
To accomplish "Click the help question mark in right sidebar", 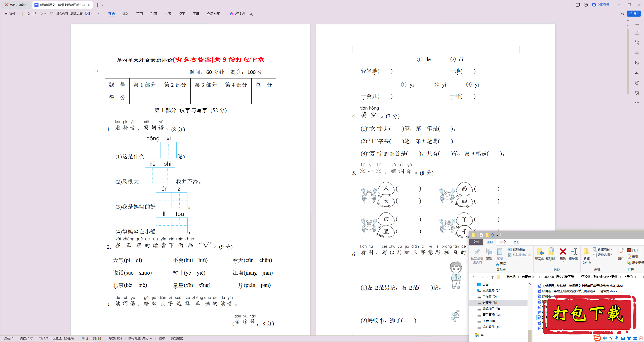I will (637, 83).
